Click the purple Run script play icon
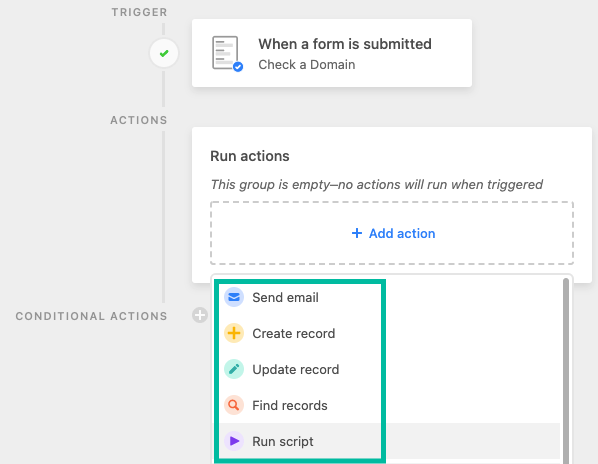The image size is (598, 464). coord(234,441)
